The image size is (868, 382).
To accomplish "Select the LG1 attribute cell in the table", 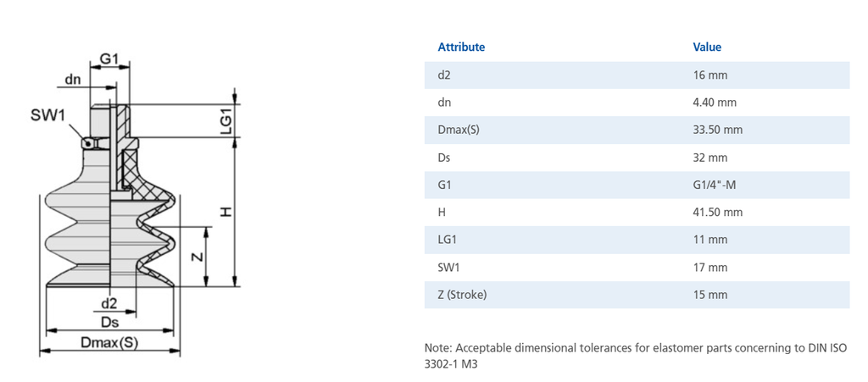I will tap(447, 240).
